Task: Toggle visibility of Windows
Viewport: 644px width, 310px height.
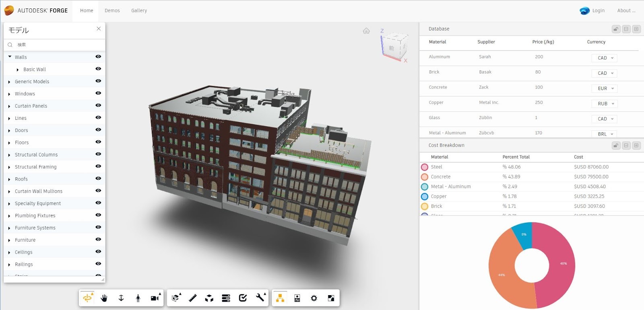Action: point(98,93)
